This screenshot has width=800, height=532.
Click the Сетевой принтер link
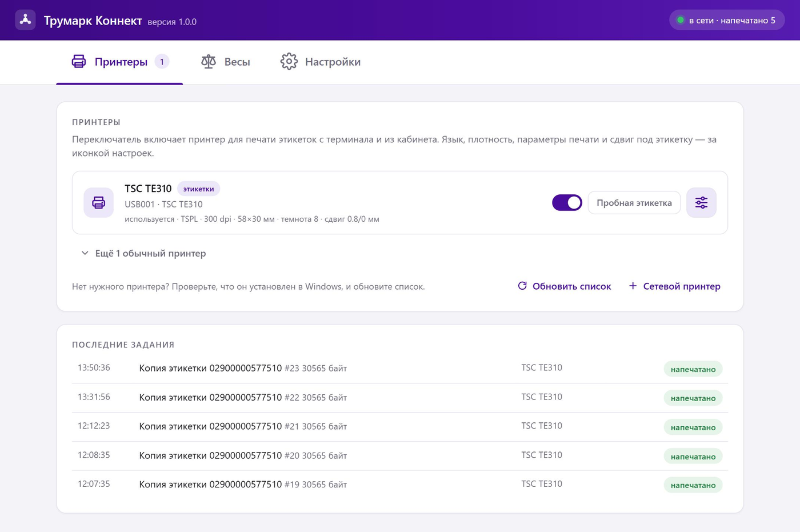point(675,286)
